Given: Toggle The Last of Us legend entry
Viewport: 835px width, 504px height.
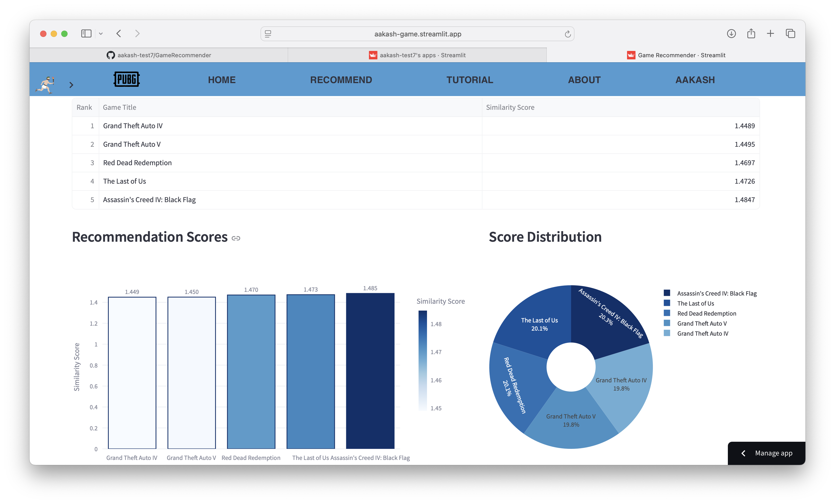Looking at the screenshot, I should point(695,303).
